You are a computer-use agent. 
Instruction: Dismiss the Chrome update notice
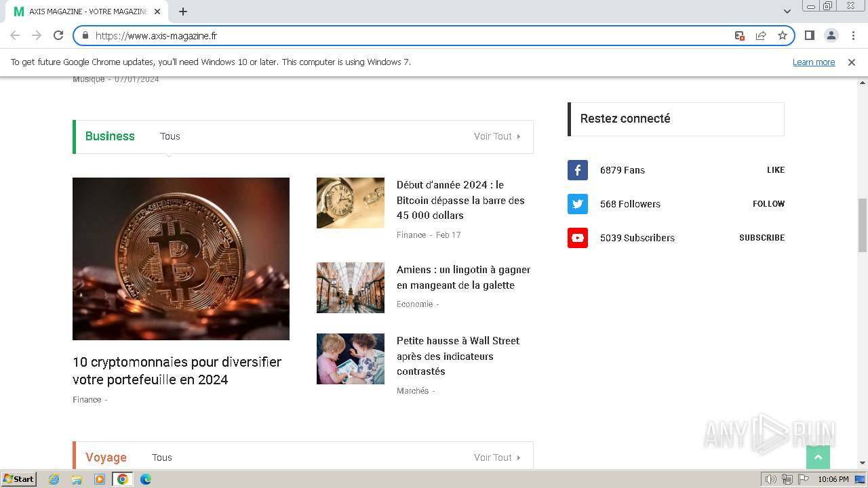(852, 62)
